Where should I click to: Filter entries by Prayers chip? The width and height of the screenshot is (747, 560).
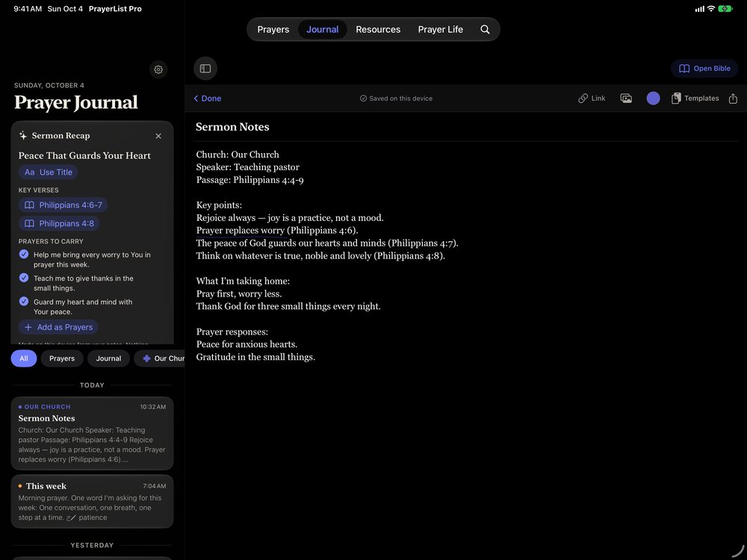tap(62, 358)
